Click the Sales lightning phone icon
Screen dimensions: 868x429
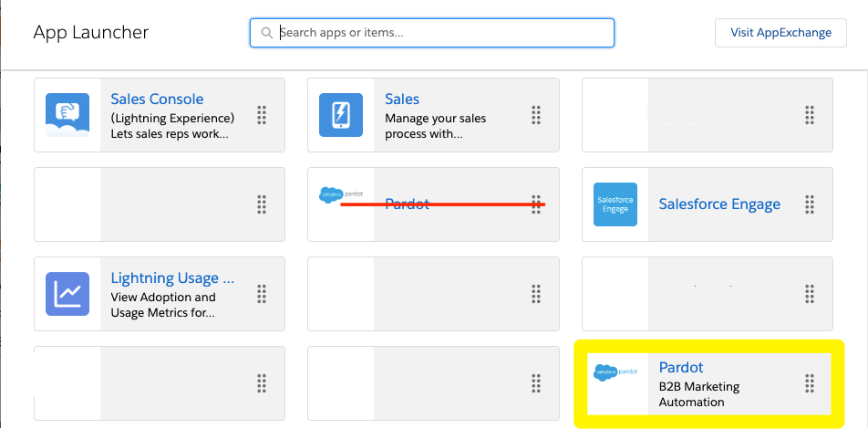[341, 115]
